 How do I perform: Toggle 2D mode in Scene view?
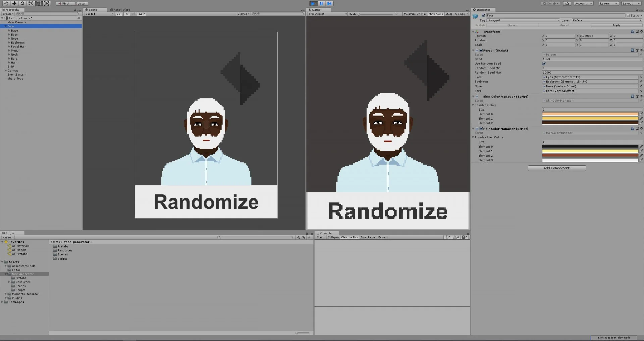pyautogui.click(x=118, y=14)
